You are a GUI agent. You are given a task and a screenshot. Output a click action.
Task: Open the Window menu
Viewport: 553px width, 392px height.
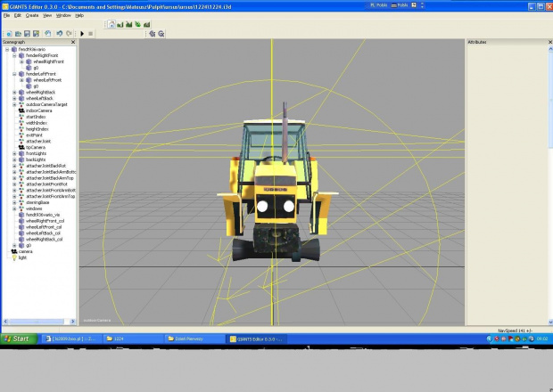(x=62, y=15)
